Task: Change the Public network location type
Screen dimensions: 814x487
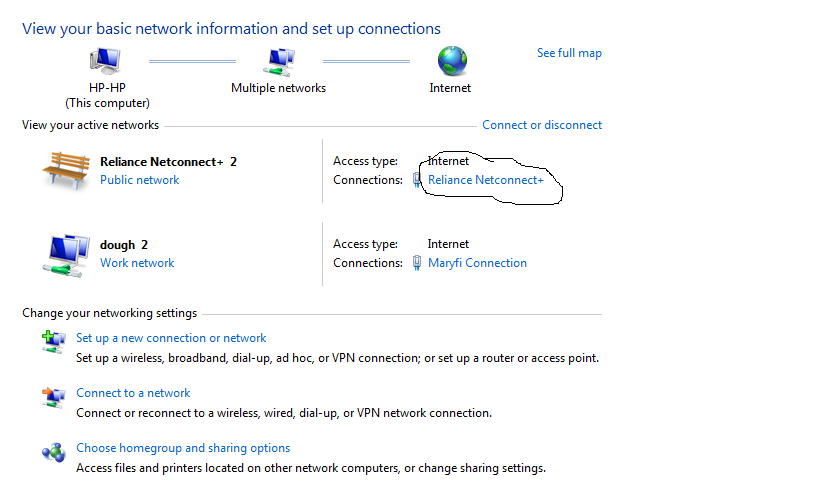Action: click(139, 180)
